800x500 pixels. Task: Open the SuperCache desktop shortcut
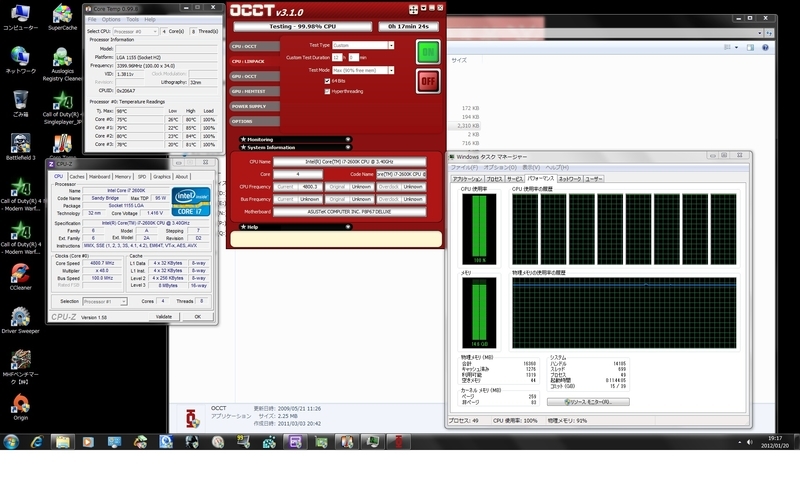[x=62, y=17]
